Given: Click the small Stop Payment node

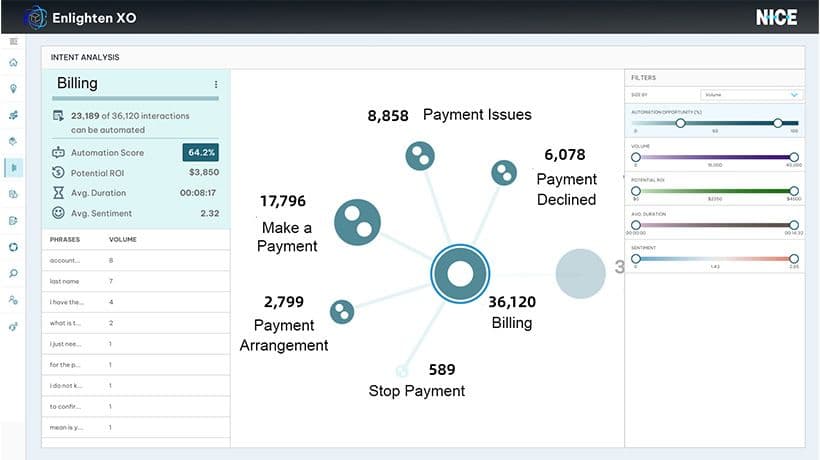Looking at the screenshot, I should [x=402, y=369].
